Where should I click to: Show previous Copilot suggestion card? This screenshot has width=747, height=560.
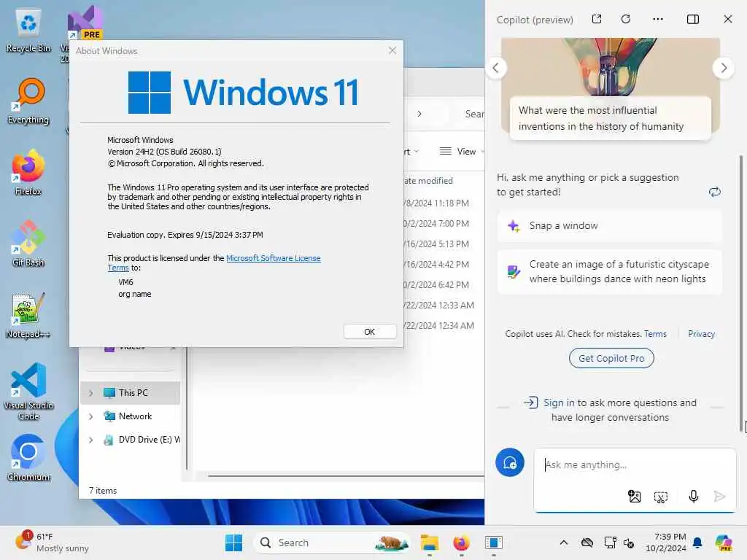pyautogui.click(x=496, y=68)
